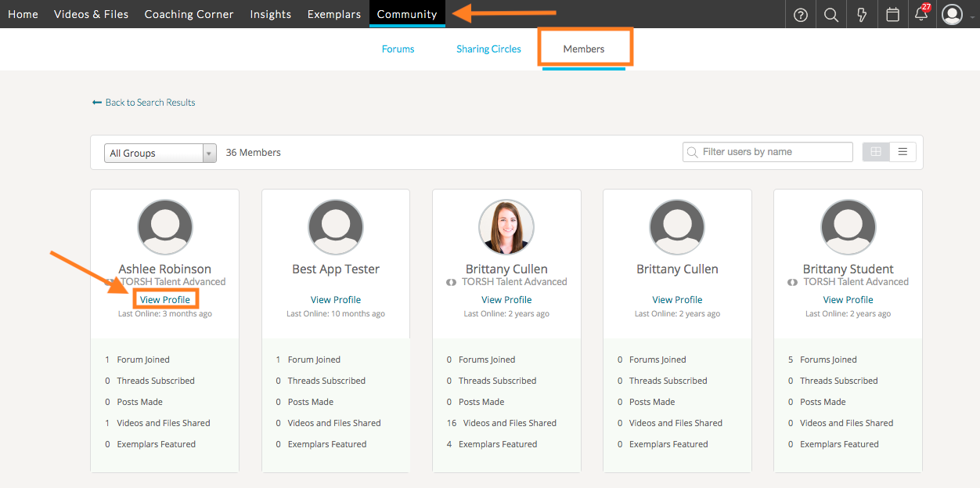The image size is (980, 488).
Task: Open the calendar icon in top bar
Action: click(892, 15)
